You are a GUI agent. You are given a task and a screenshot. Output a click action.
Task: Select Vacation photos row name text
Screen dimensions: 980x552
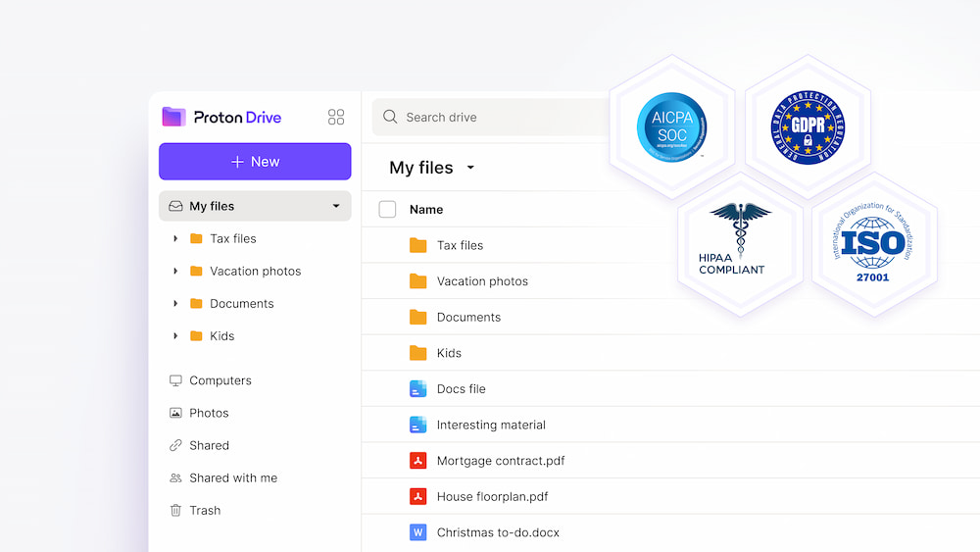pyautogui.click(x=482, y=281)
